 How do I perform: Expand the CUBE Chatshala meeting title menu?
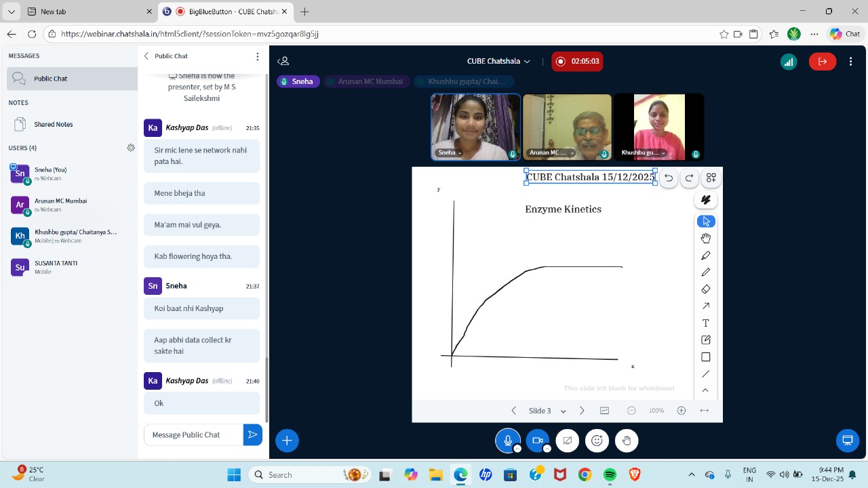(498, 61)
